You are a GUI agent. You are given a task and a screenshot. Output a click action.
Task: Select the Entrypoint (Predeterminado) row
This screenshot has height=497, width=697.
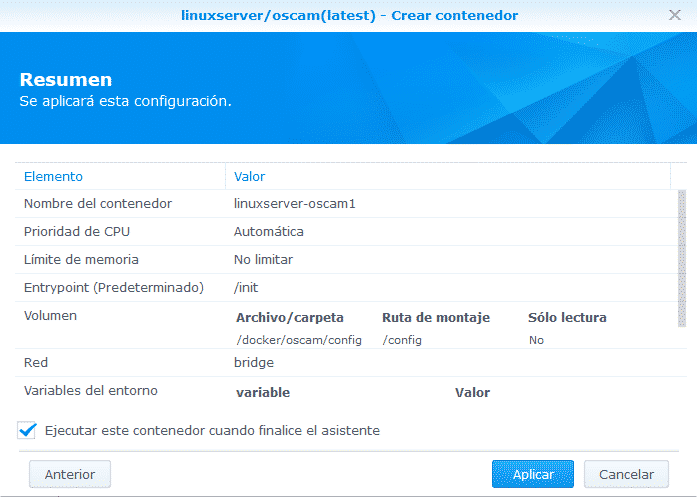(113, 288)
